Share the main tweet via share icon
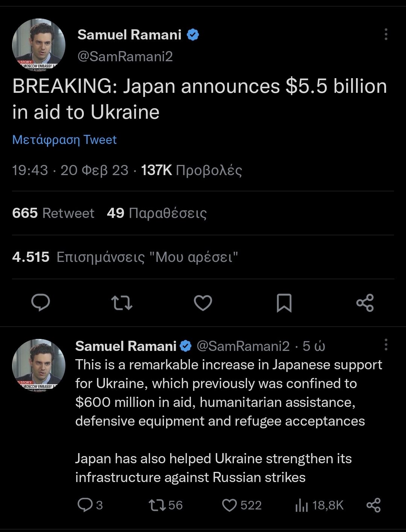The height and width of the screenshot is (532, 406). (365, 303)
